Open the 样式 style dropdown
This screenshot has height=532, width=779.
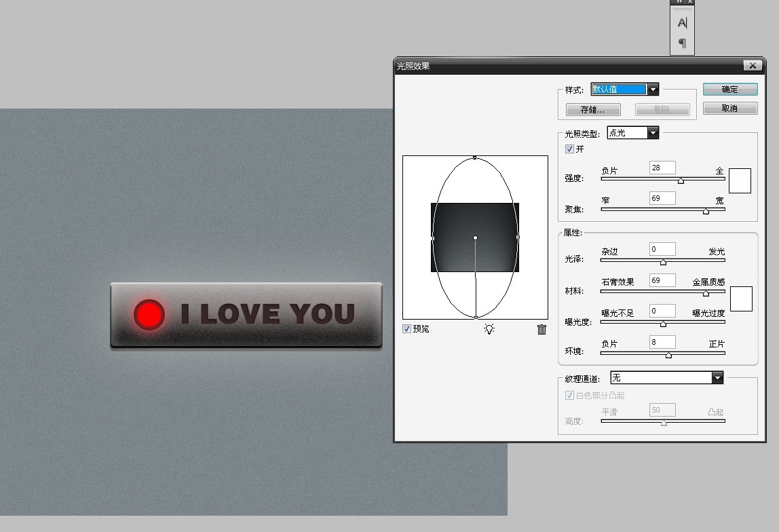click(653, 90)
